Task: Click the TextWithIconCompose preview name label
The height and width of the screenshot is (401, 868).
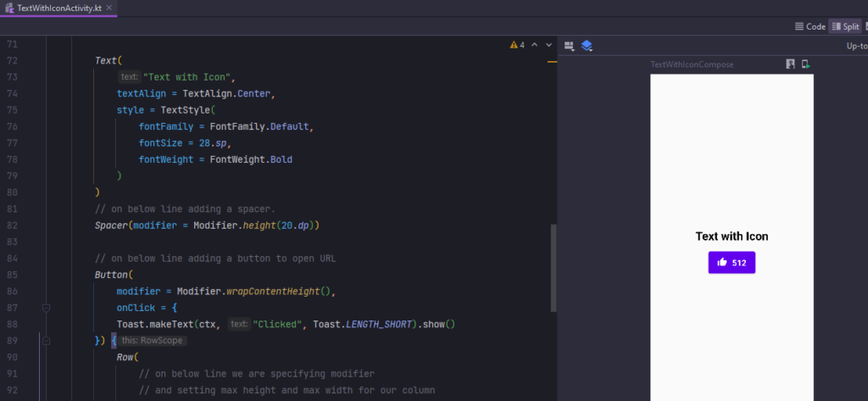Action: pos(692,64)
